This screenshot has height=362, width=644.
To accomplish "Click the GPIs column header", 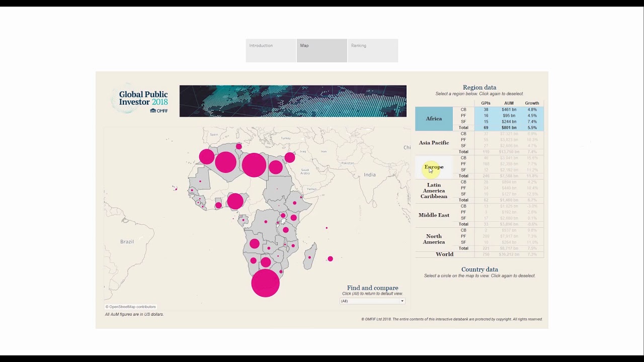I will click(486, 103).
